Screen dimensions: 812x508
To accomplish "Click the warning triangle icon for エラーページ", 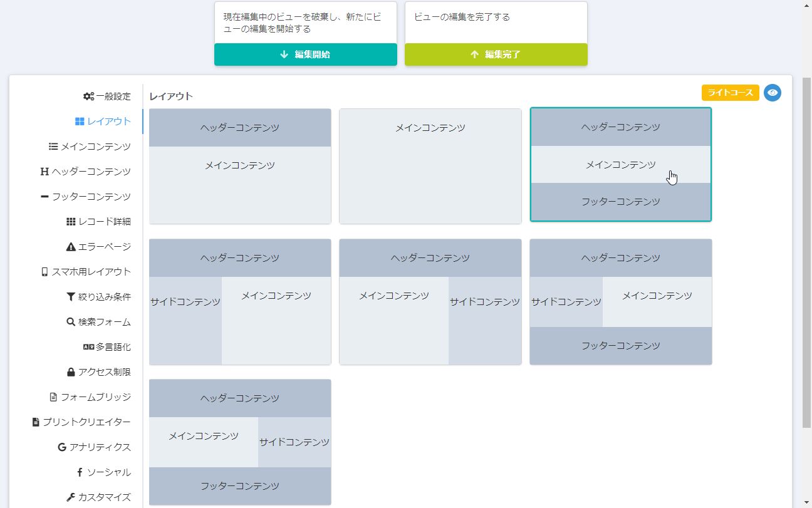I will 71,247.
